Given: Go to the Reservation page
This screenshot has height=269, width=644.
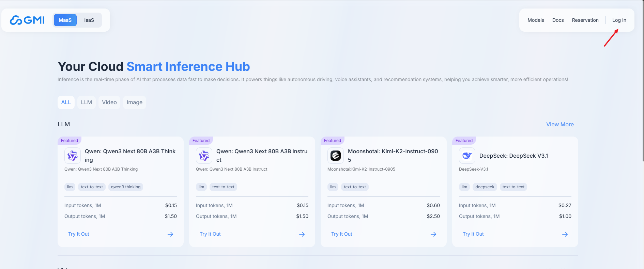Looking at the screenshot, I should coord(585,20).
